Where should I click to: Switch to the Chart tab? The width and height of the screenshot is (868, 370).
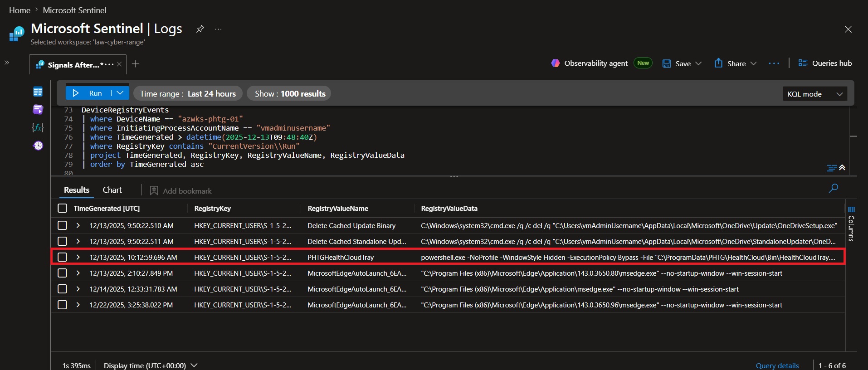[112, 190]
